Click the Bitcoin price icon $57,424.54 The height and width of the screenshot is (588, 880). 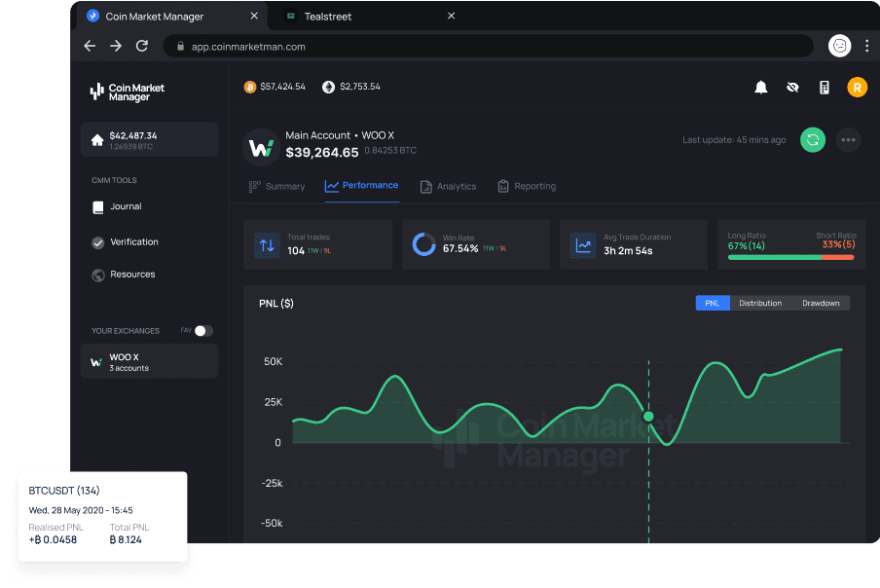click(250, 87)
